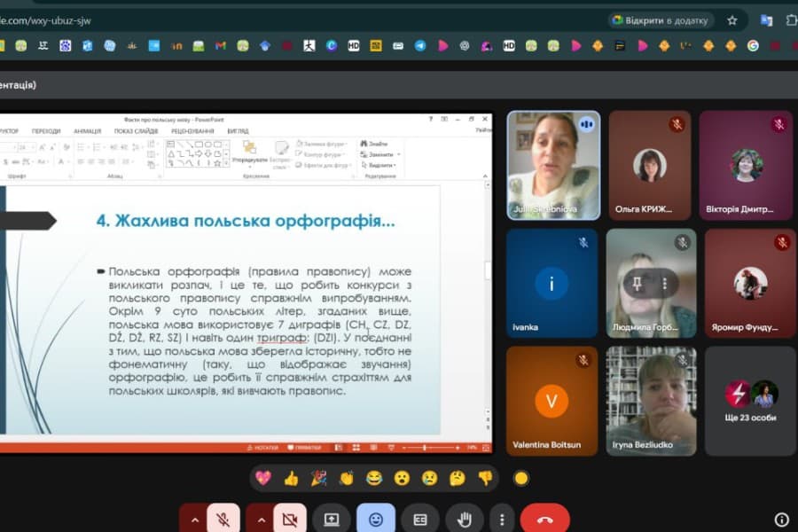The height and width of the screenshot is (532, 798).
Task: Click 'Відкрити в додатку' button
Action: (661, 20)
